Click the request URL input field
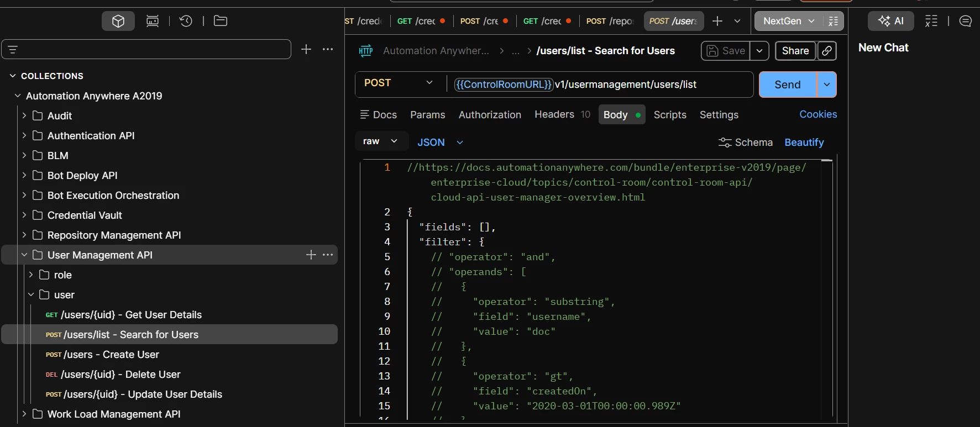The width and height of the screenshot is (980, 427). coord(600,85)
